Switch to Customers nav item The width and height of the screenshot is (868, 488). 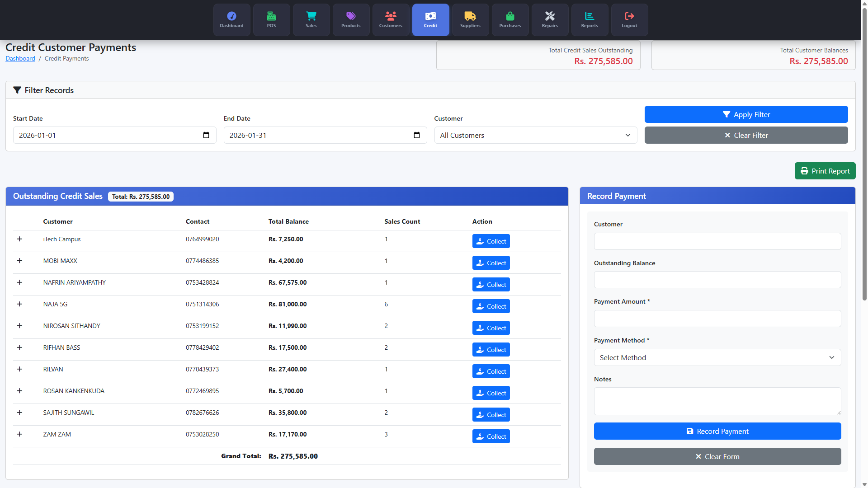391,19
